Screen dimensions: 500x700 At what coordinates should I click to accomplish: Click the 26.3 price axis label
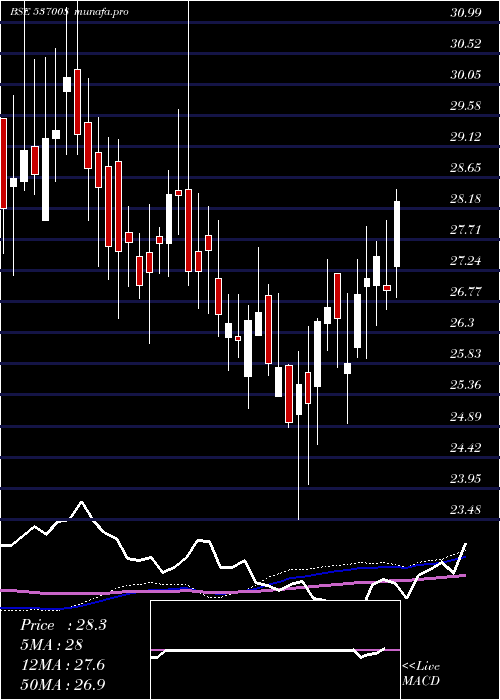462,323
